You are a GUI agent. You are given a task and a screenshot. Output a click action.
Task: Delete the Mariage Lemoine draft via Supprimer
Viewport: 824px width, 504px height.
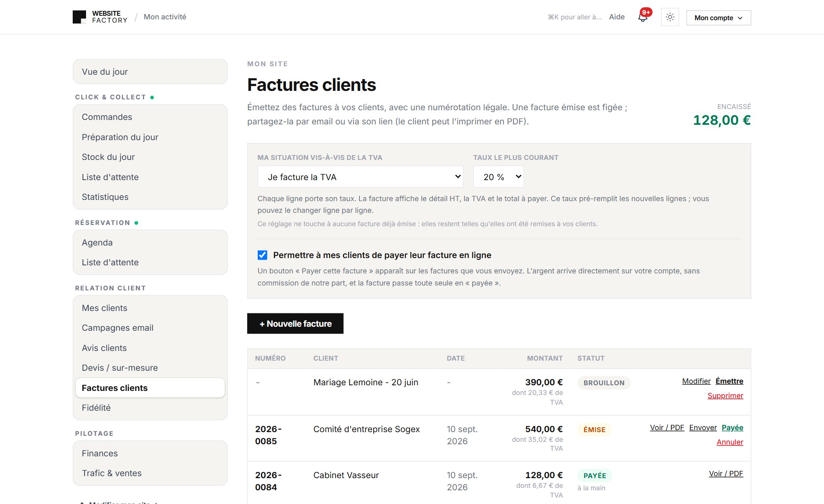[725, 396]
